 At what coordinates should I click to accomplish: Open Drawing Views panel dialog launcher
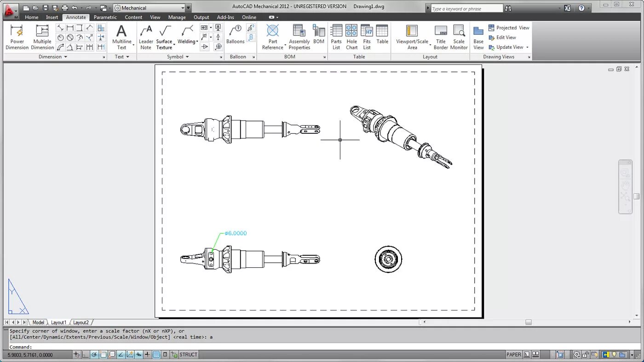pos(529,57)
